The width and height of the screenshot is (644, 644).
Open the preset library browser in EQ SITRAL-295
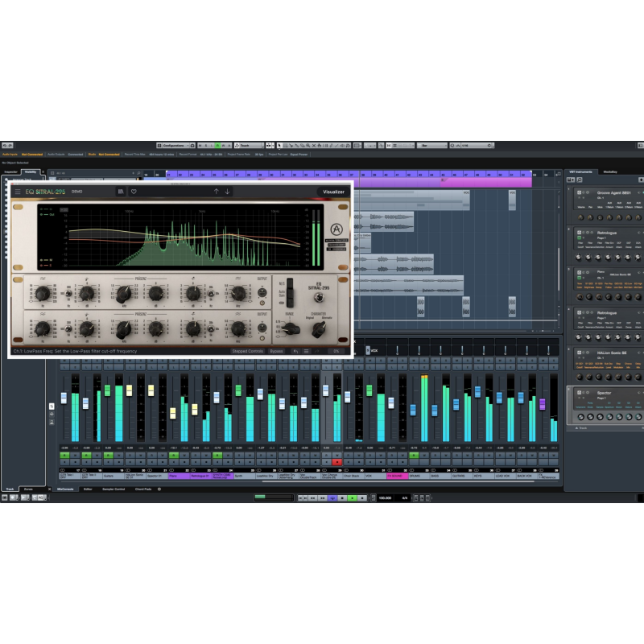pyautogui.click(x=121, y=192)
